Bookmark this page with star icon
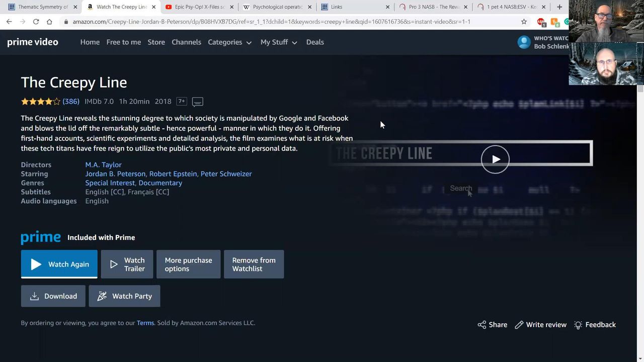 524,22
